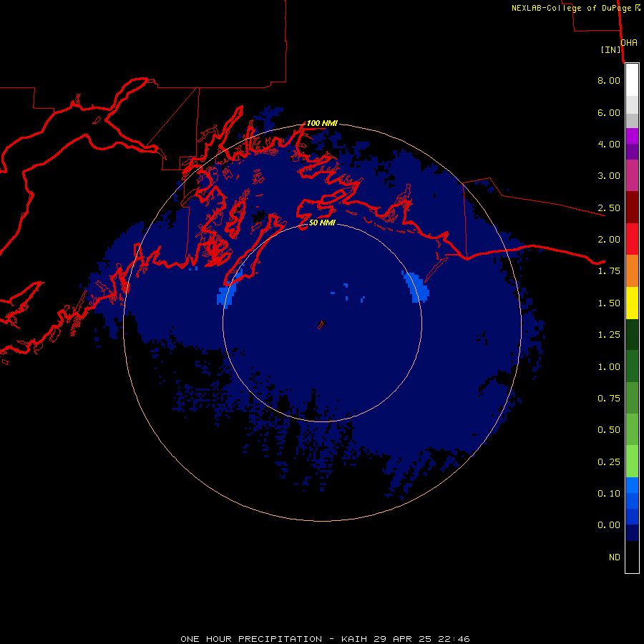Click the [IN] units label
Screen dimensions: 644x644
(611, 49)
